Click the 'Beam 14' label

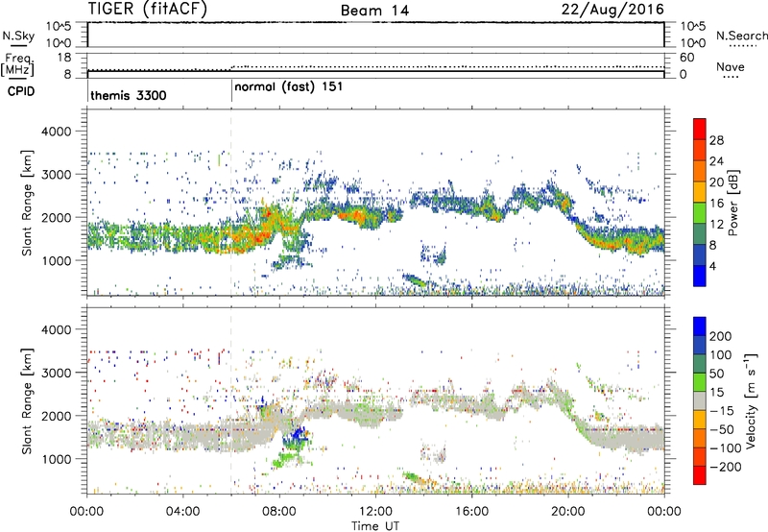(374, 11)
